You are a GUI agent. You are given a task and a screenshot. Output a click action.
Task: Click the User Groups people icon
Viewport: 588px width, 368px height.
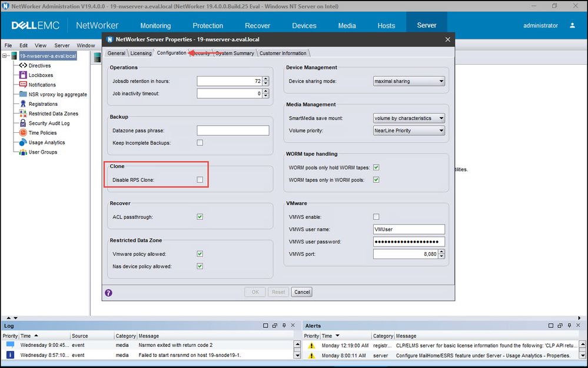point(23,152)
